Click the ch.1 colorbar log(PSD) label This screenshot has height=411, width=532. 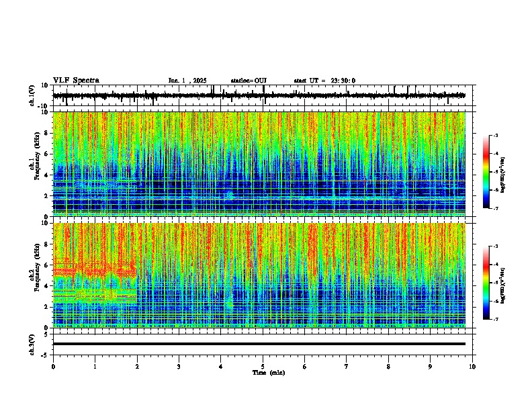click(x=503, y=175)
